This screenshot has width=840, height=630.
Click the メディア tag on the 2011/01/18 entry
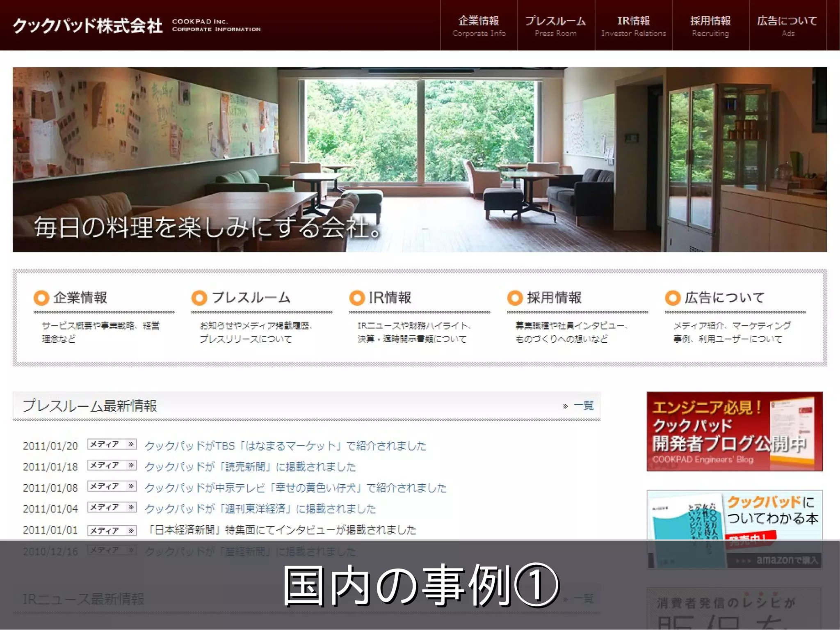pyautogui.click(x=112, y=465)
